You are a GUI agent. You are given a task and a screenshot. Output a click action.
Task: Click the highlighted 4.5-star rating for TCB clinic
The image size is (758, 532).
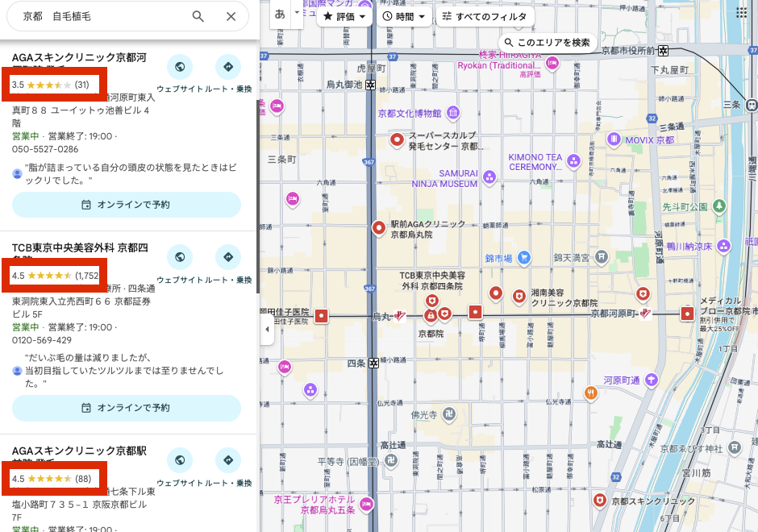[x=54, y=275]
